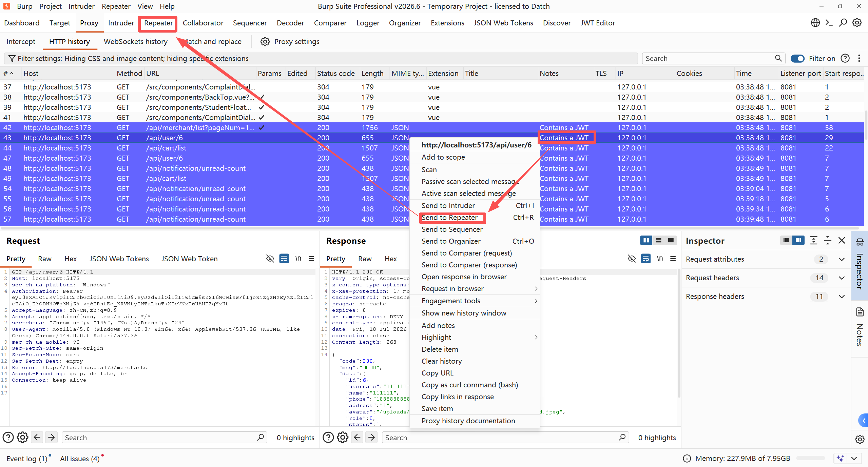The width and height of the screenshot is (868, 467).
Task: Open the JWT Editor tool tab
Action: click(598, 23)
